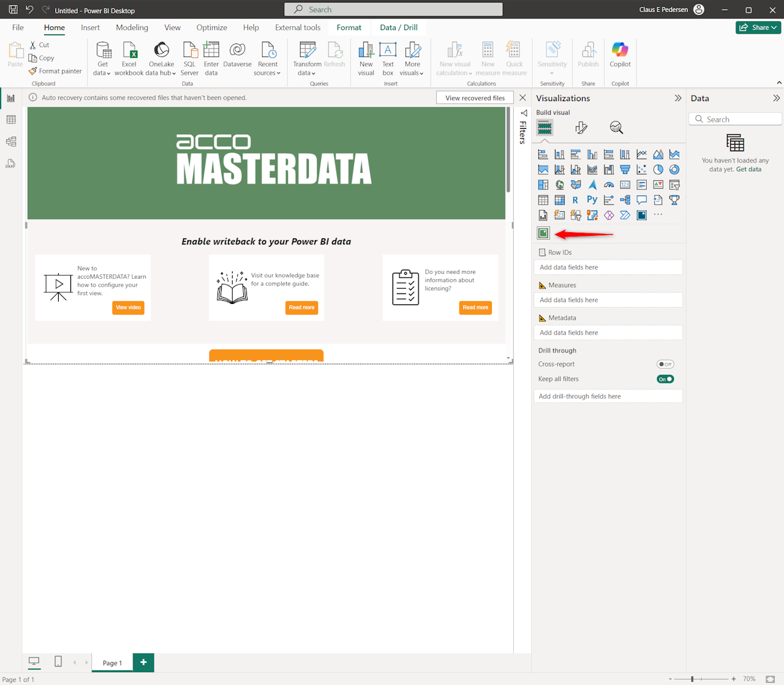Turn off Keep all filters toggle
The width and height of the screenshot is (784, 685).
click(x=665, y=379)
